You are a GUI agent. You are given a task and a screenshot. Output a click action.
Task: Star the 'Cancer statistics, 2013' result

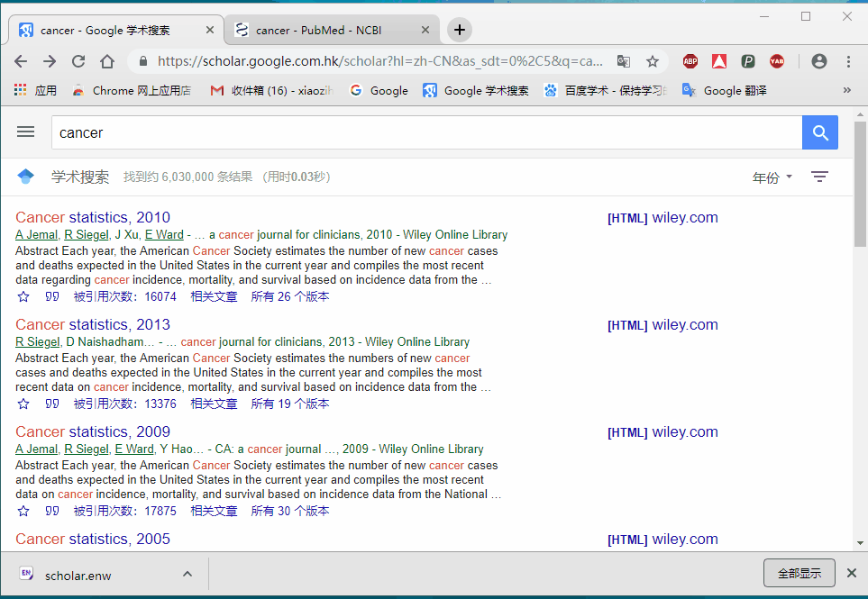click(x=23, y=404)
